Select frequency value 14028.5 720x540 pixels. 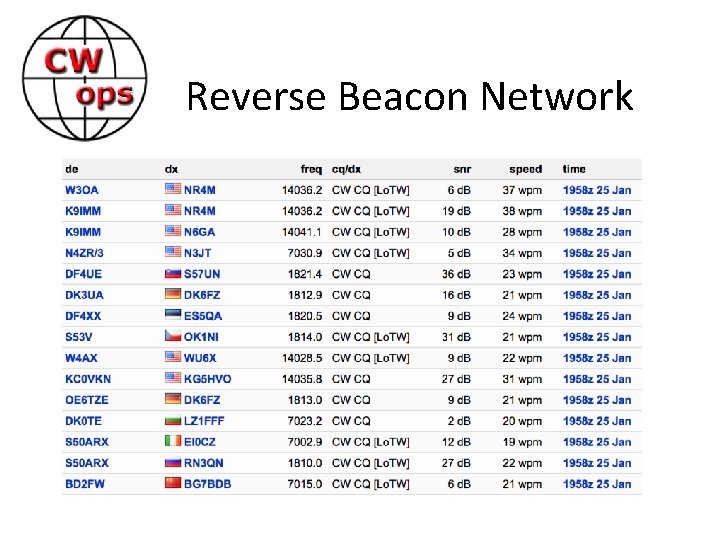(x=302, y=358)
